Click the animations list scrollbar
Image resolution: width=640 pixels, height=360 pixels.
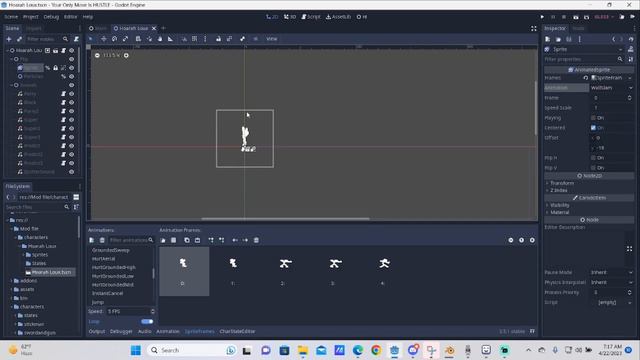(x=153, y=273)
